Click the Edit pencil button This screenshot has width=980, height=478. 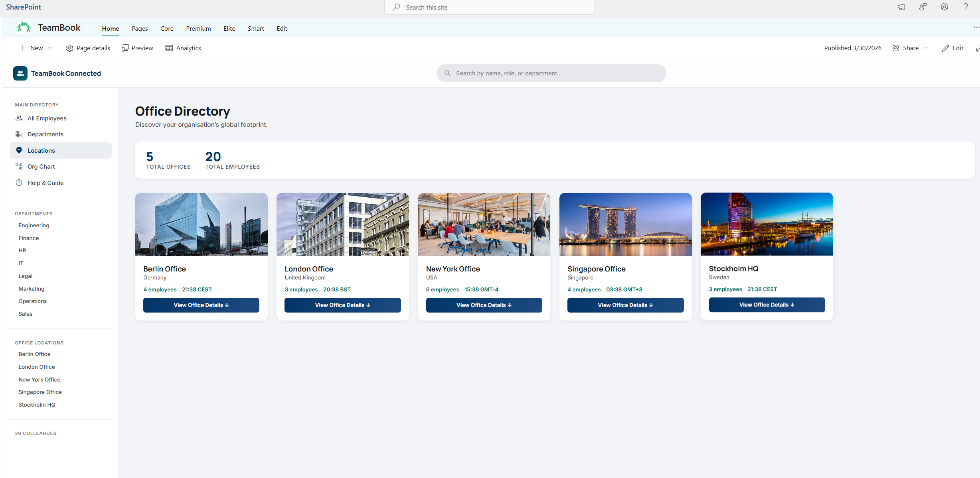click(x=952, y=48)
